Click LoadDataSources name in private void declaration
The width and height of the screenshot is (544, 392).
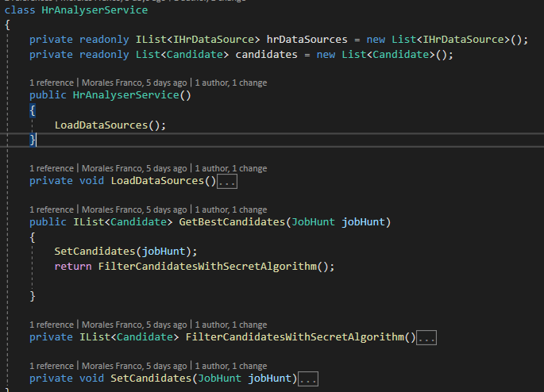click(157, 181)
